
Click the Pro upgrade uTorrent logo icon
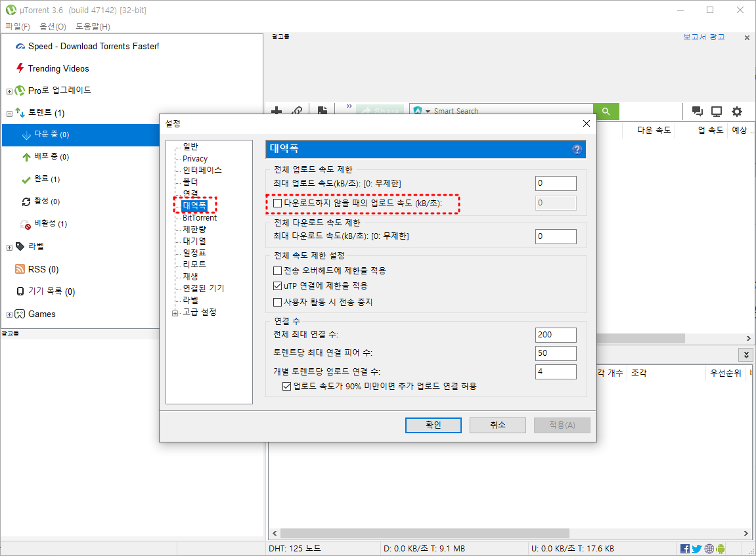(x=20, y=91)
